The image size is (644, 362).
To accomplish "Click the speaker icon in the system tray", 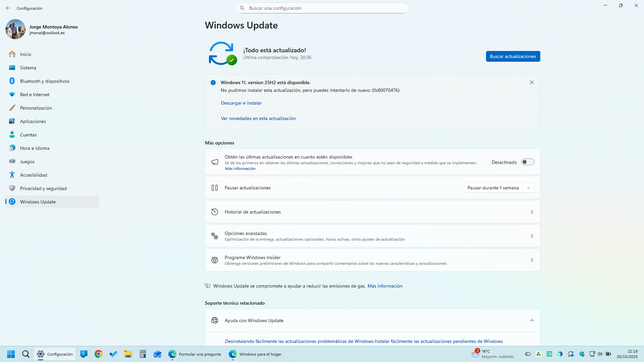I will 600,354.
